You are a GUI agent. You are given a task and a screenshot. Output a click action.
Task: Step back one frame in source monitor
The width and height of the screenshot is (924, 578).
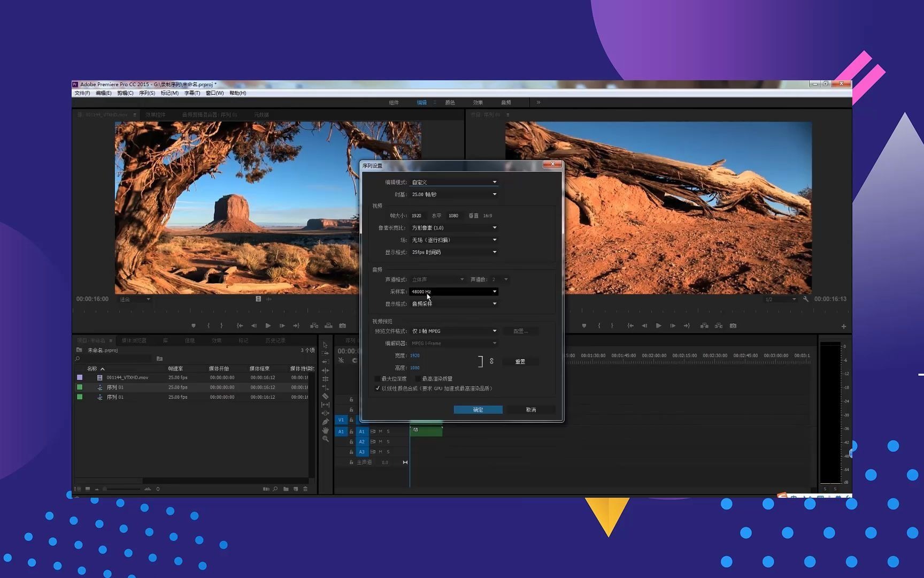[x=254, y=325]
